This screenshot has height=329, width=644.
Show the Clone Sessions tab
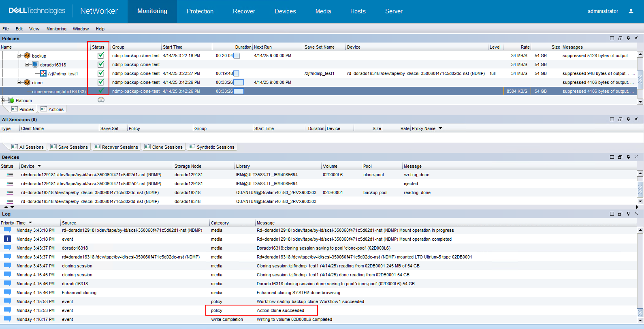tap(164, 147)
